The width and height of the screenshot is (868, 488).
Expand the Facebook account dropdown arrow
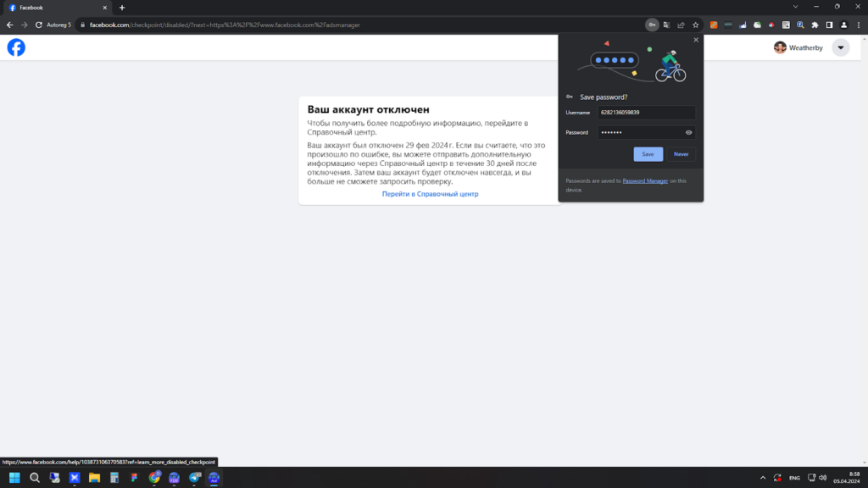(840, 47)
